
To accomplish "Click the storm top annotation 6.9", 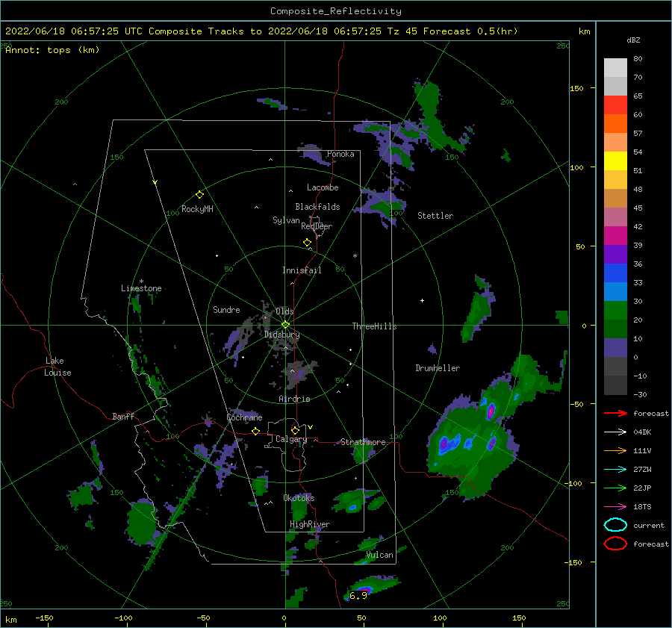I will point(358,595).
